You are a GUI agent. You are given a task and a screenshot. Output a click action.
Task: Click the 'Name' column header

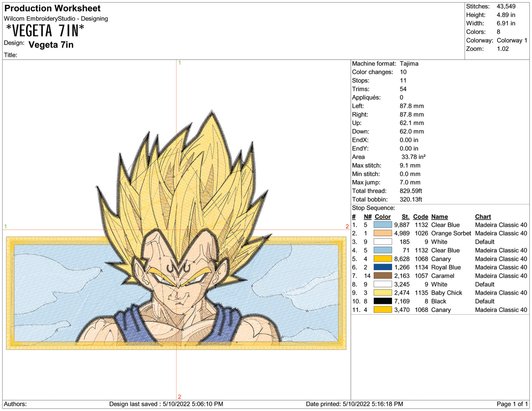coord(440,217)
